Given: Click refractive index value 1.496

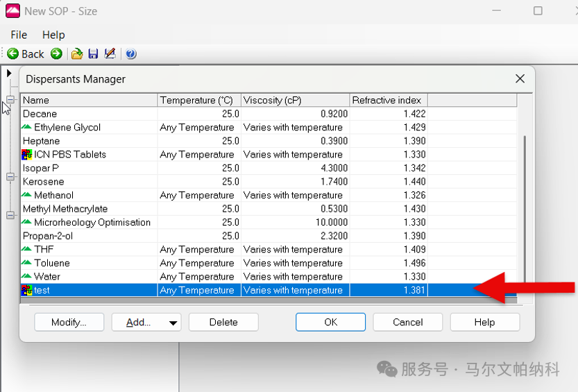Looking at the screenshot, I should (x=415, y=263).
